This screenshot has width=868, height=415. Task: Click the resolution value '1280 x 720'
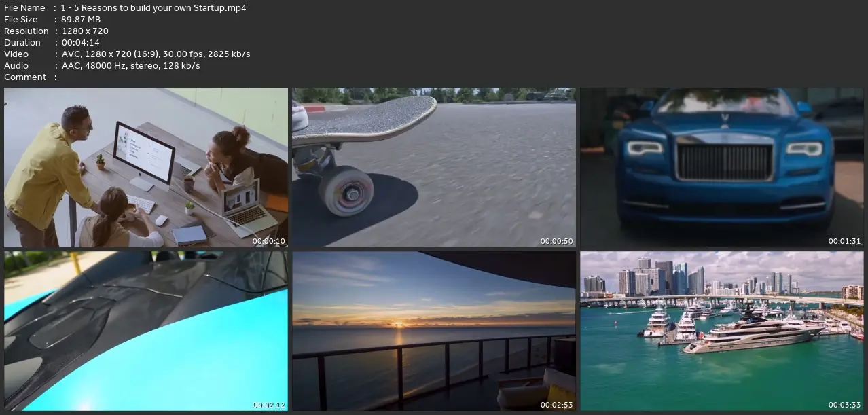[x=85, y=31]
